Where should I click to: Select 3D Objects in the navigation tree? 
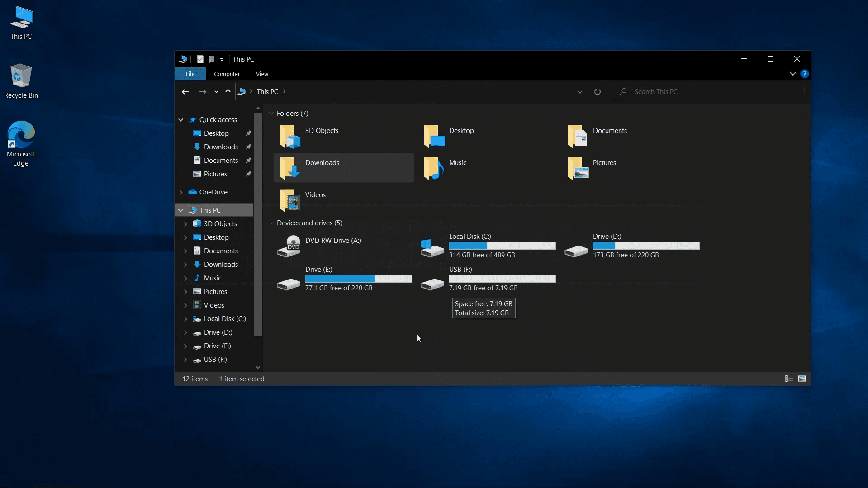[220, 224]
